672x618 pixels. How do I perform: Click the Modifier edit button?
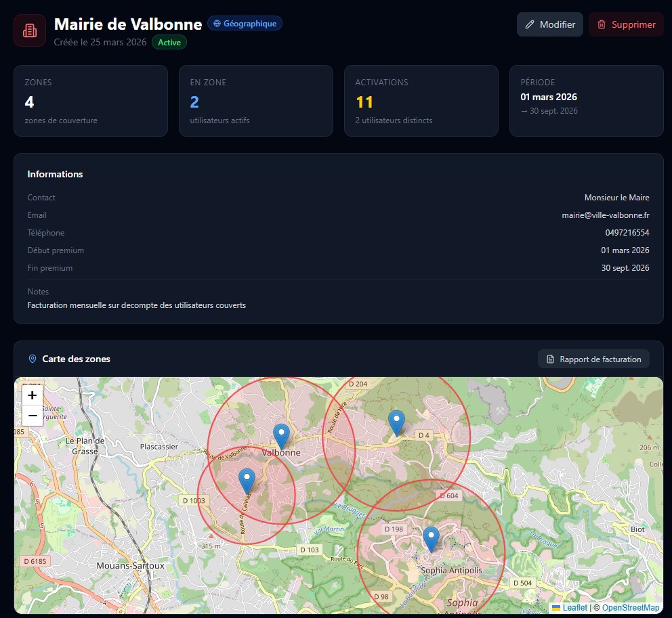pyautogui.click(x=549, y=24)
